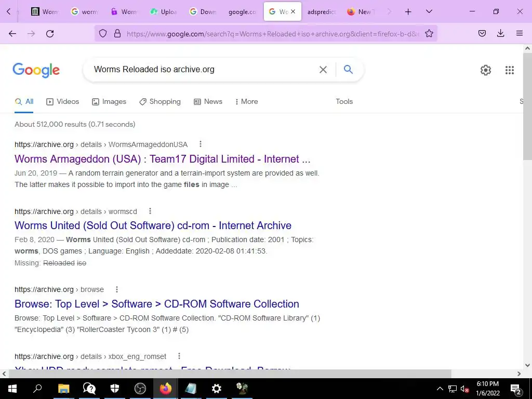Open the notification center
Viewport: 532px width, 399px height.
pyautogui.click(x=516, y=390)
